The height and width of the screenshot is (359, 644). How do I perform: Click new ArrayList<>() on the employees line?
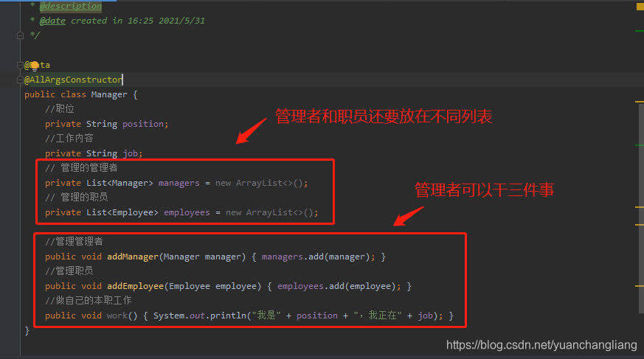tap(271, 212)
